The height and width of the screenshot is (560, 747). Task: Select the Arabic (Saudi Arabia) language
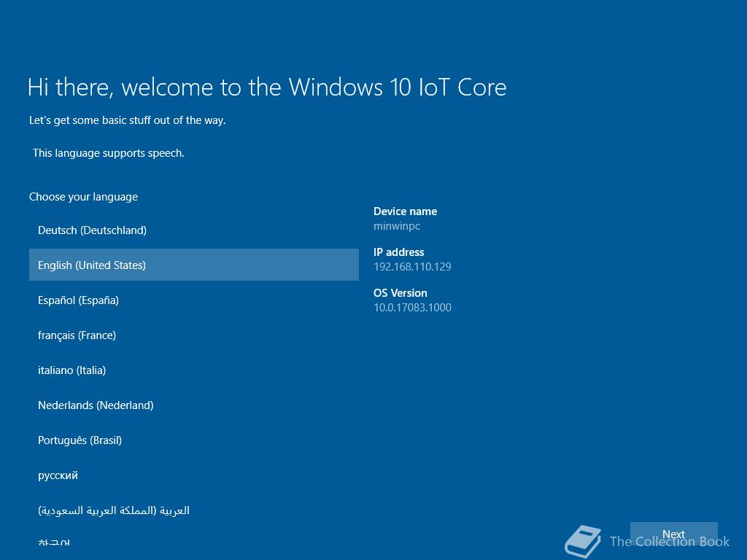193,510
